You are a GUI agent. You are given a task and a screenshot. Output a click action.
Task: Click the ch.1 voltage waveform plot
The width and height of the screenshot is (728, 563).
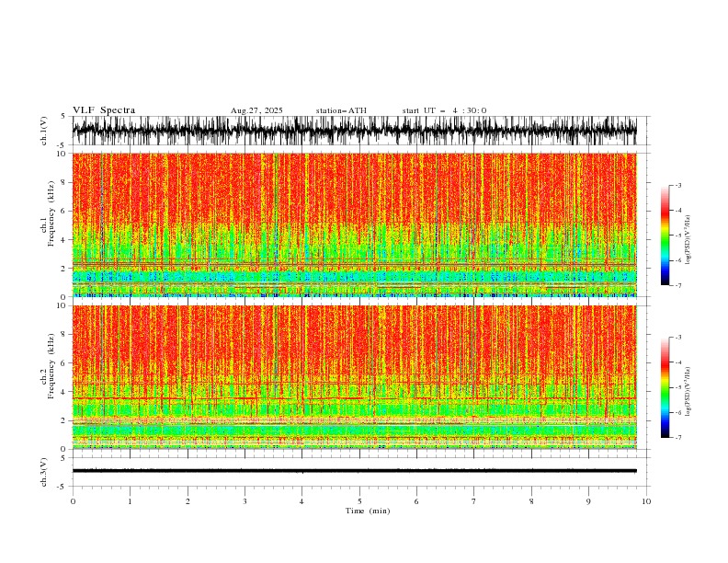[354, 131]
